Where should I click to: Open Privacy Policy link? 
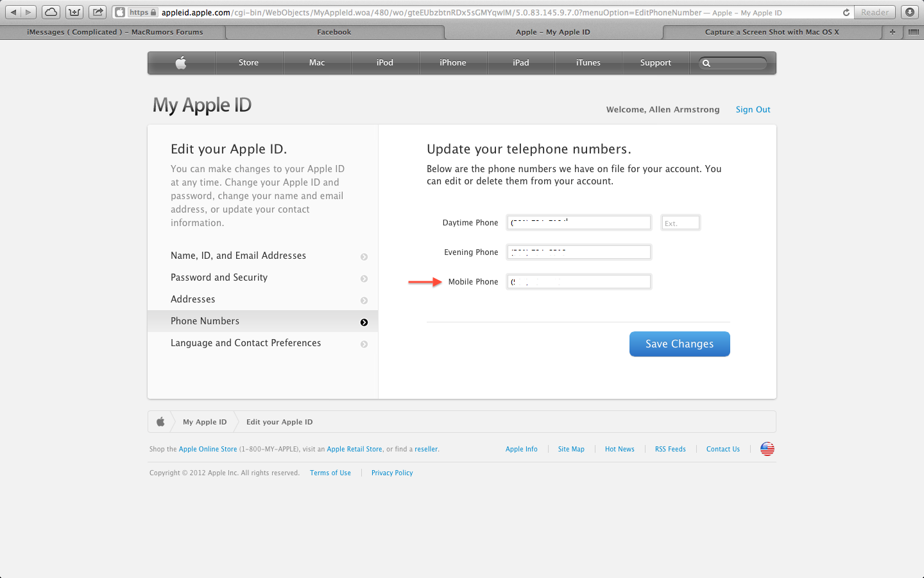392,473
